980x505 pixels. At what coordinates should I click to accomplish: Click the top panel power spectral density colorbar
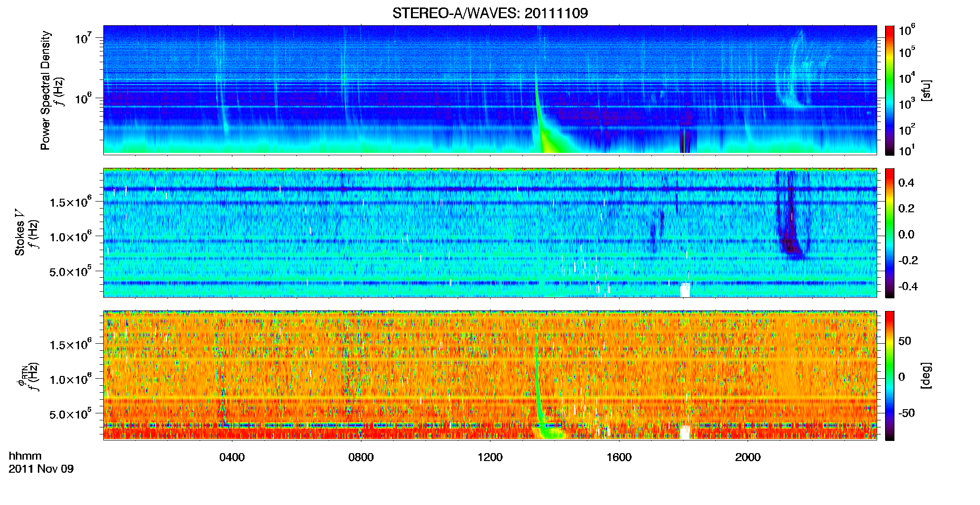pos(890,90)
